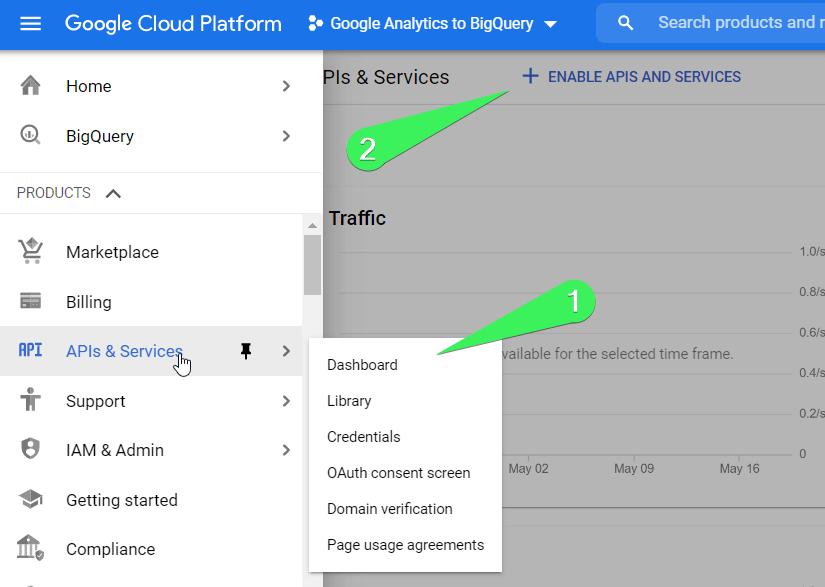This screenshot has width=825, height=587.
Task: Collapse the PRODUCTS section
Action: (113, 194)
